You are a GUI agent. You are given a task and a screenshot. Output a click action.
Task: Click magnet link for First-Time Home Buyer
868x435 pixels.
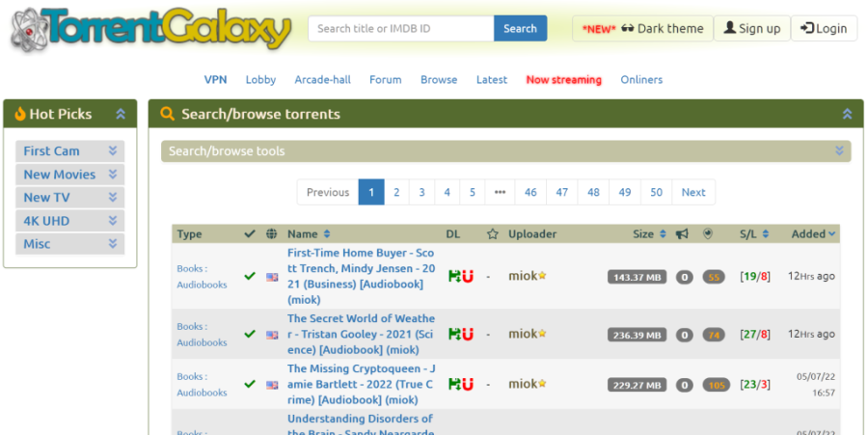[468, 276]
